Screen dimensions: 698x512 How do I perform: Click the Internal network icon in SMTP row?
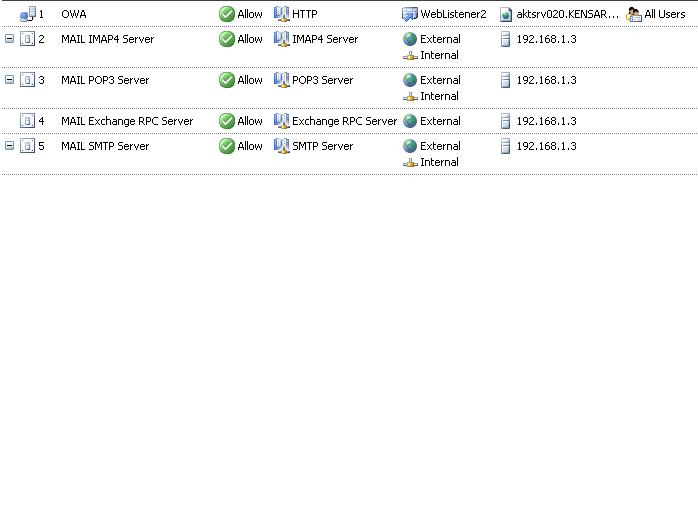pyautogui.click(x=410, y=163)
